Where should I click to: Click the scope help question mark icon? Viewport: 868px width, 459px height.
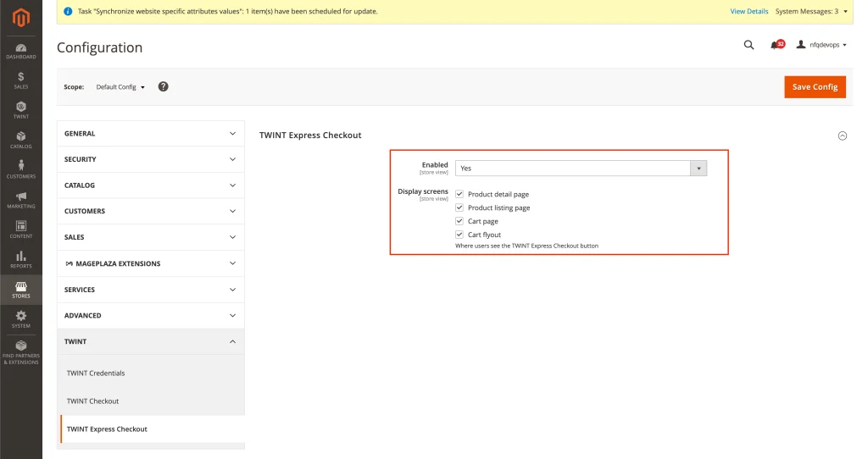pos(163,87)
